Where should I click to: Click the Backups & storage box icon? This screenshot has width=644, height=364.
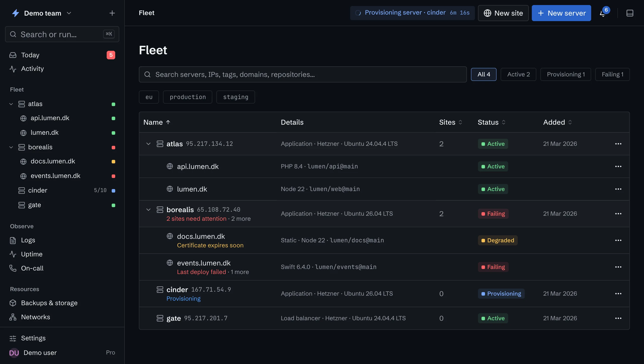13,303
